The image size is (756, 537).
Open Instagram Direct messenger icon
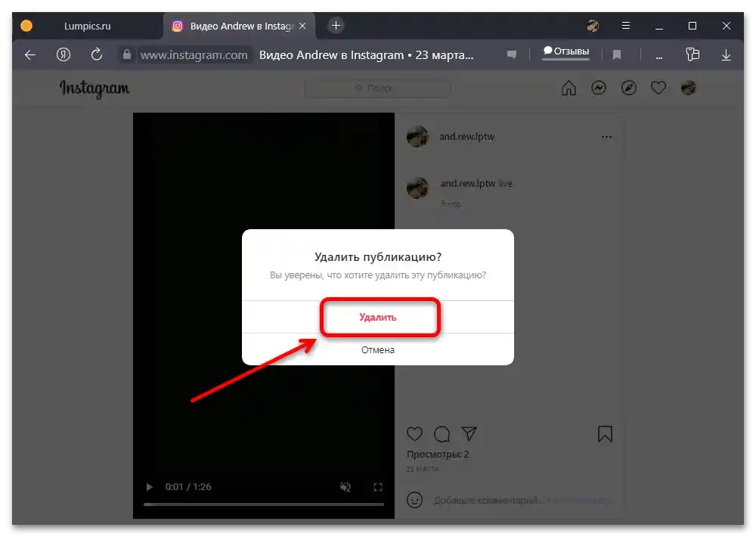[x=599, y=88]
